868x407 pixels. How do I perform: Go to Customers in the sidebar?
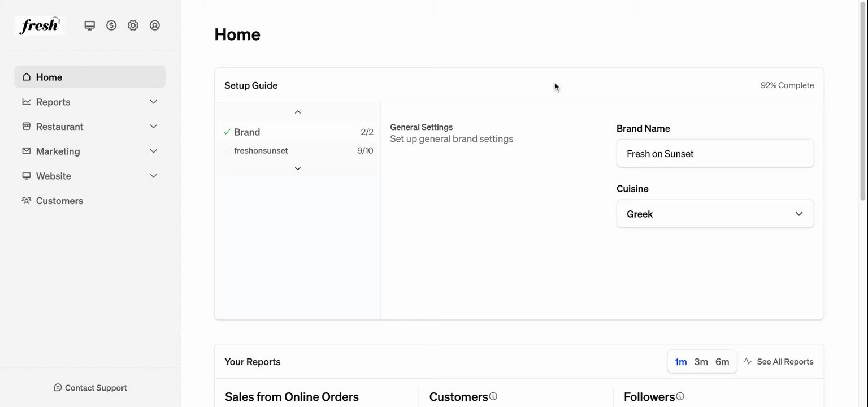pos(59,201)
